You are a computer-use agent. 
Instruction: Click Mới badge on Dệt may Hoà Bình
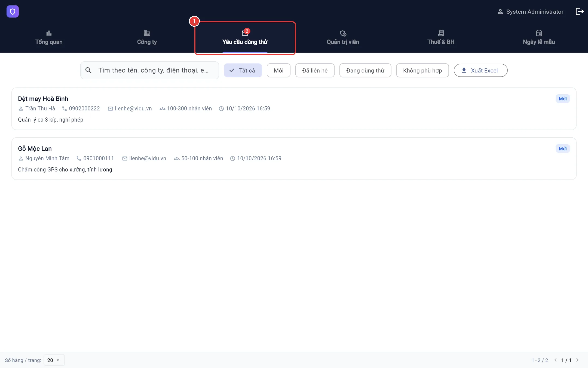point(563,99)
